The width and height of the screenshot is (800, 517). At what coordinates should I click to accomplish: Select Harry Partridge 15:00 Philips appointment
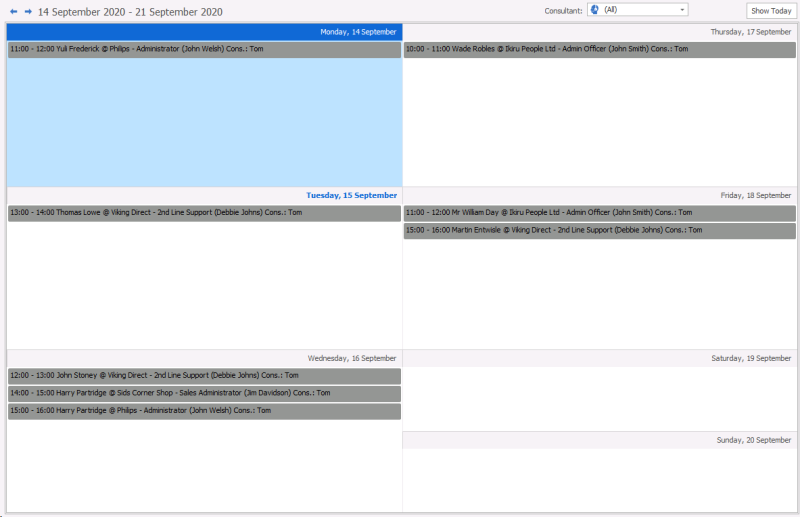tap(204, 411)
